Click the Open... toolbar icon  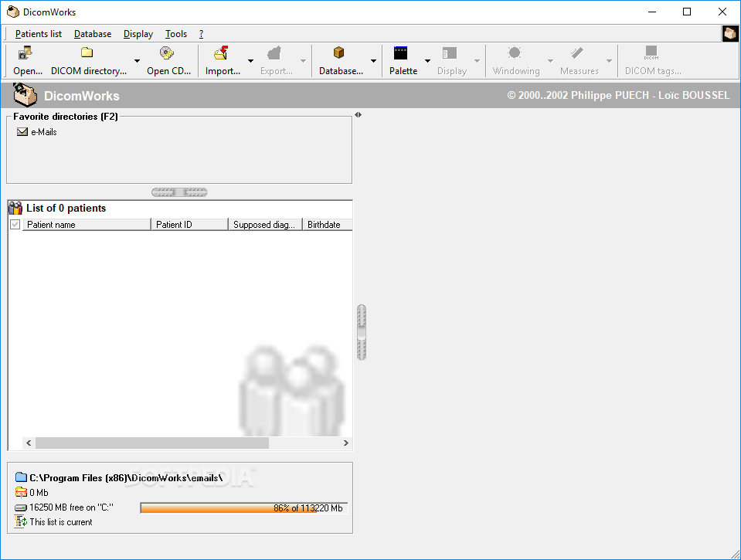[25, 53]
